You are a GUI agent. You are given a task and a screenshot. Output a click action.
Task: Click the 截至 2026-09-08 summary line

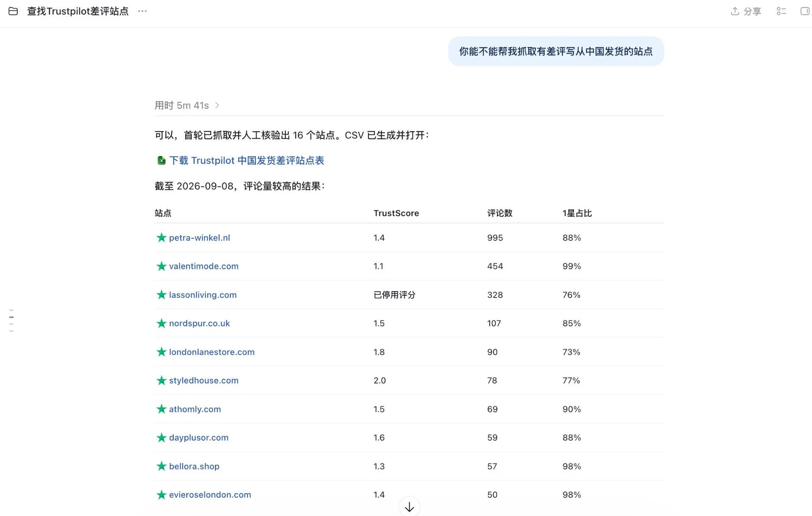[x=240, y=186]
